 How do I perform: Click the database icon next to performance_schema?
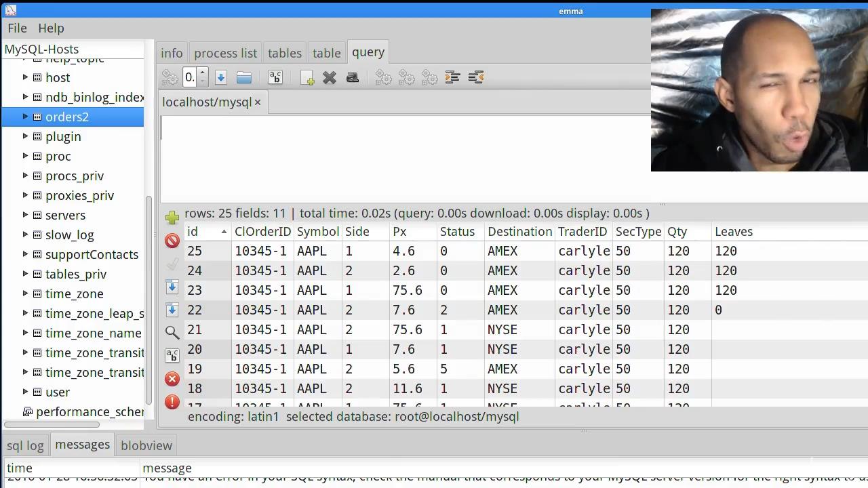pyautogui.click(x=28, y=411)
